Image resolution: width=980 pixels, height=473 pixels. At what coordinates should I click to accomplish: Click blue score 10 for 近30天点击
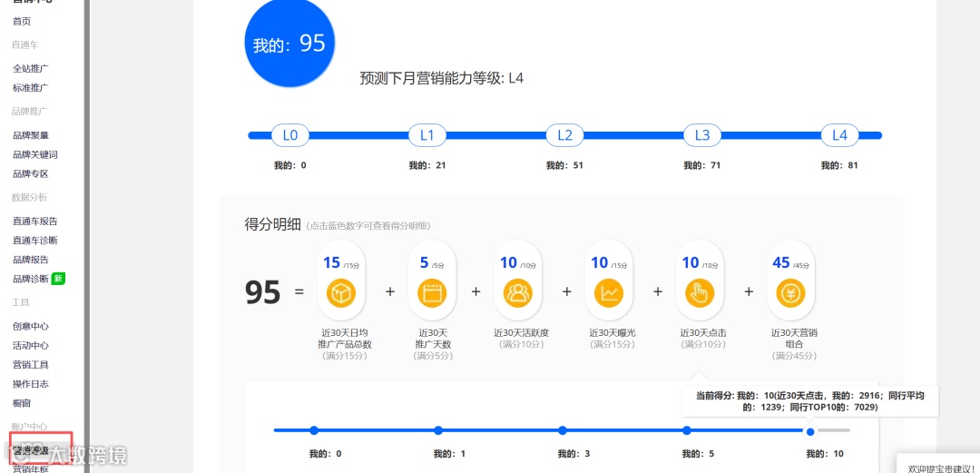(x=690, y=262)
